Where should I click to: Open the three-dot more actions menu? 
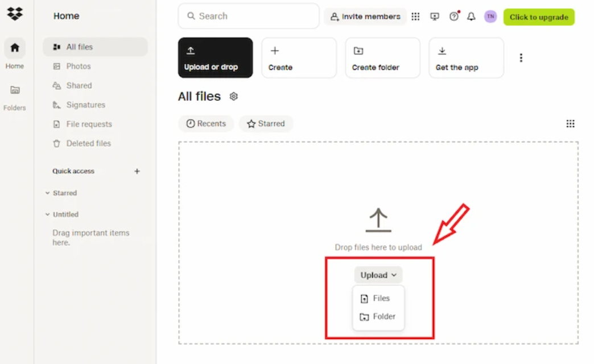point(521,57)
